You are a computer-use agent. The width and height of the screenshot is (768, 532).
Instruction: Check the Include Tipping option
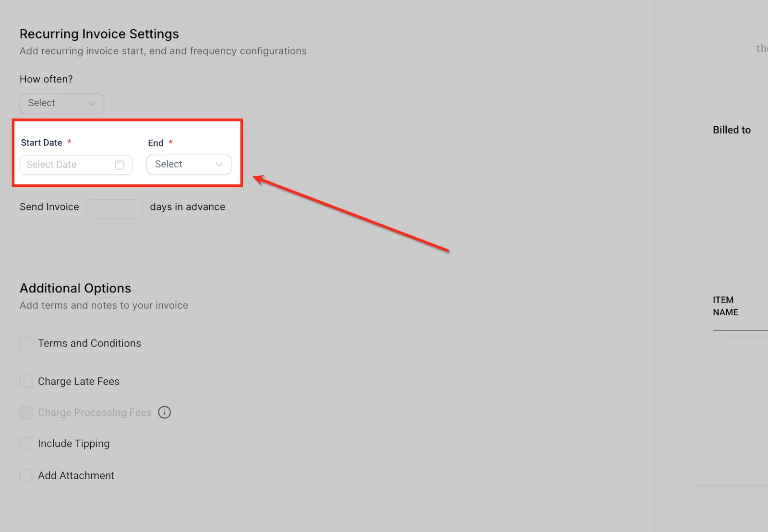pyautogui.click(x=26, y=443)
